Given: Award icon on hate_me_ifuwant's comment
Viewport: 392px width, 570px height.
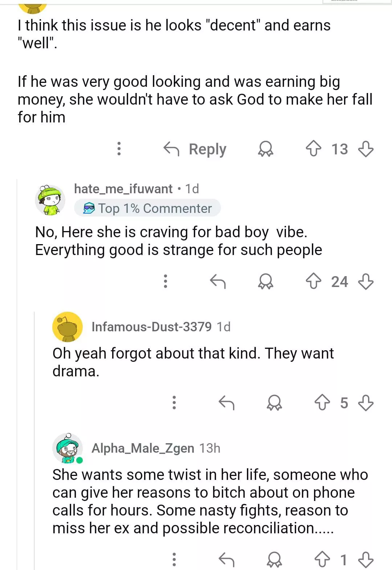Looking at the screenshot, I should point(265,282).
